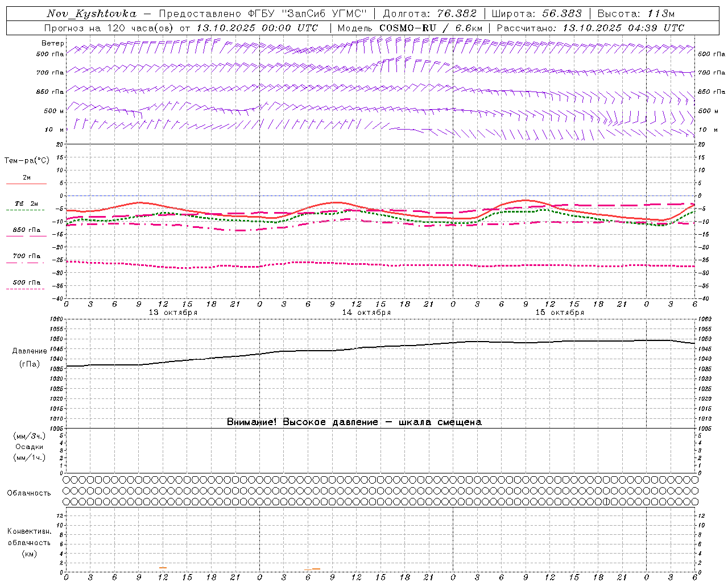Click the forecast header Прогноз на 120 часа(ов)
The height and width of the screenshot is (582, 728).
click(109, 28)
